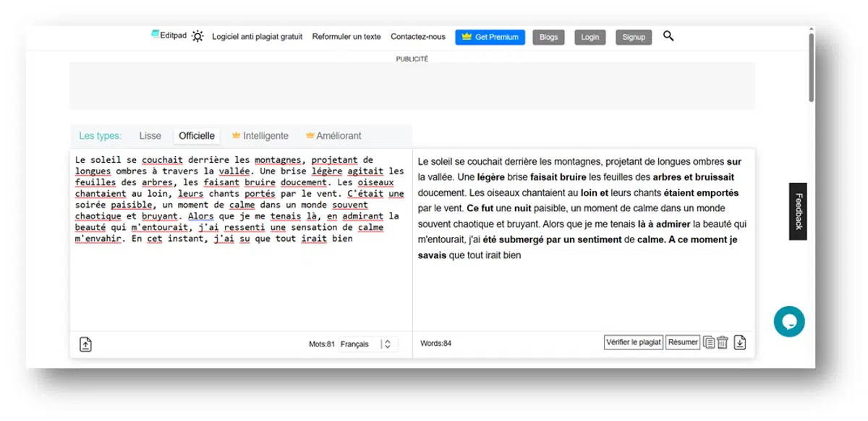Download the result using the download icon
This screenshot has width=868, height=421.
[x=739, y=342]
